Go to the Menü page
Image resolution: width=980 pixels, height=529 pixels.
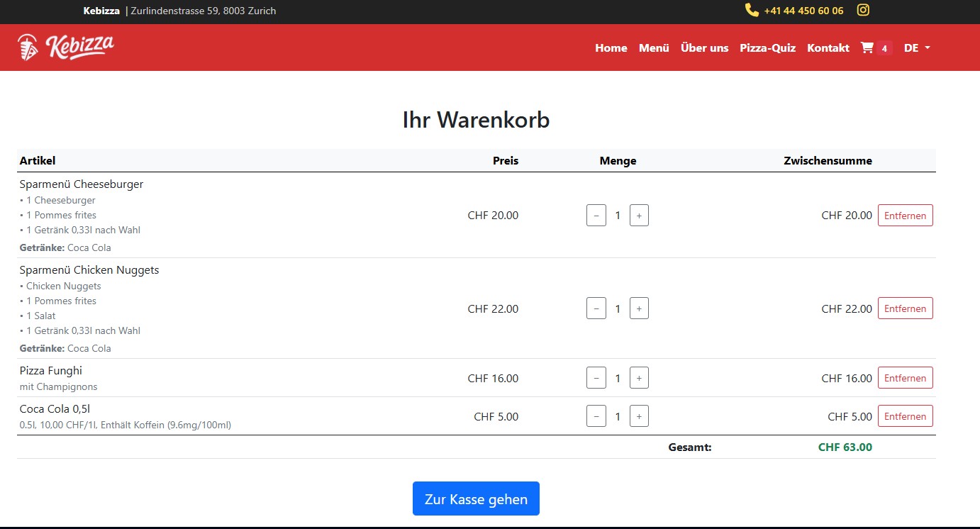(654, 48)
